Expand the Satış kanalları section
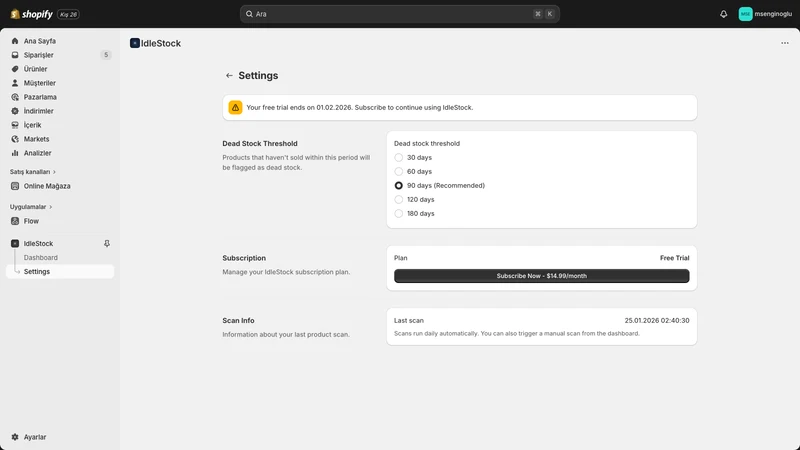Image resolution: width=800 pixels, height=450 pixels. (x=33, y=172)
